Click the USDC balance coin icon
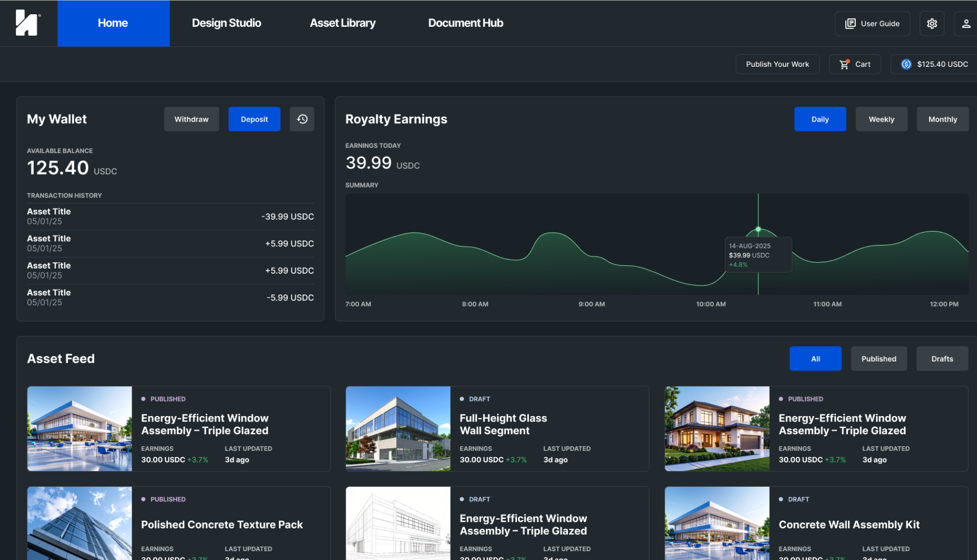The image size is (977, 560). click(x=906, y=64)
